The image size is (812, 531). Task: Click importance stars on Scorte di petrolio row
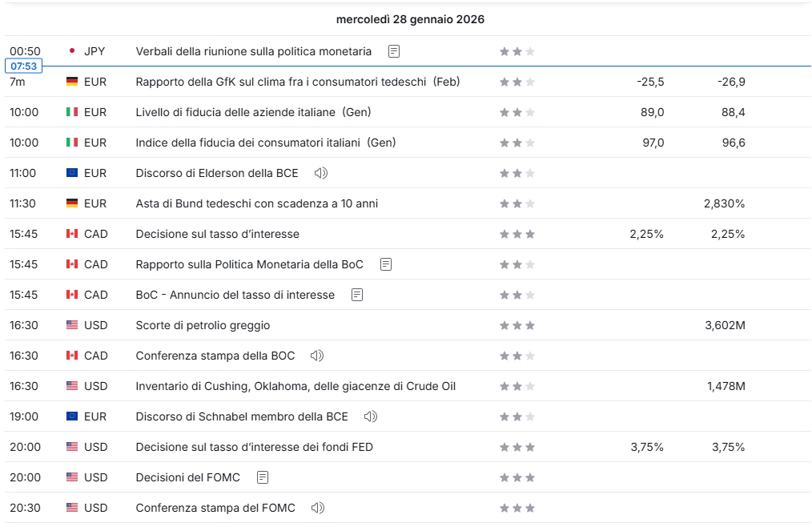(517, 325)
